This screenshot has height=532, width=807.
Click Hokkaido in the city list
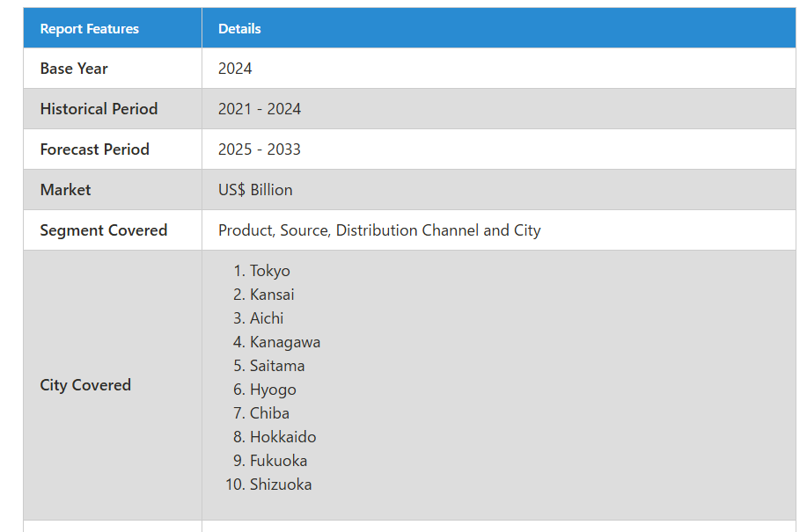click(283, 437)
